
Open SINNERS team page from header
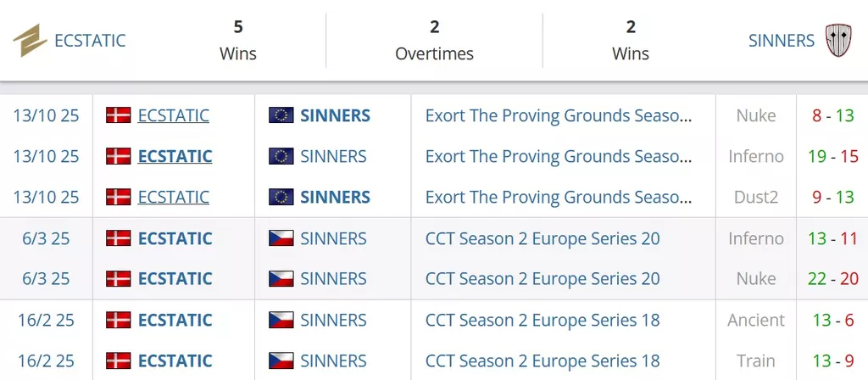[x=781, y=41]
